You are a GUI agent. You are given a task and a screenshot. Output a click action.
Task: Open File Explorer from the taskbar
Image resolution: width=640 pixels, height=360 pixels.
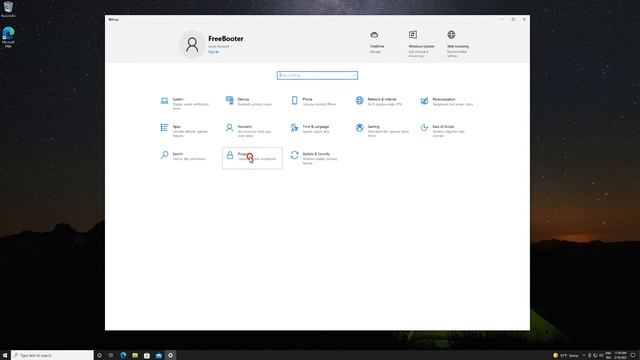tap(135, 356)
